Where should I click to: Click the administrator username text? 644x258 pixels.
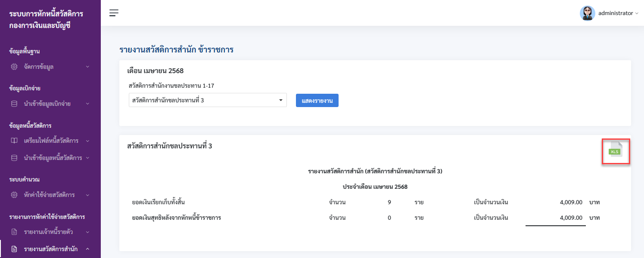pyautogui.click(x=615, y=13)
